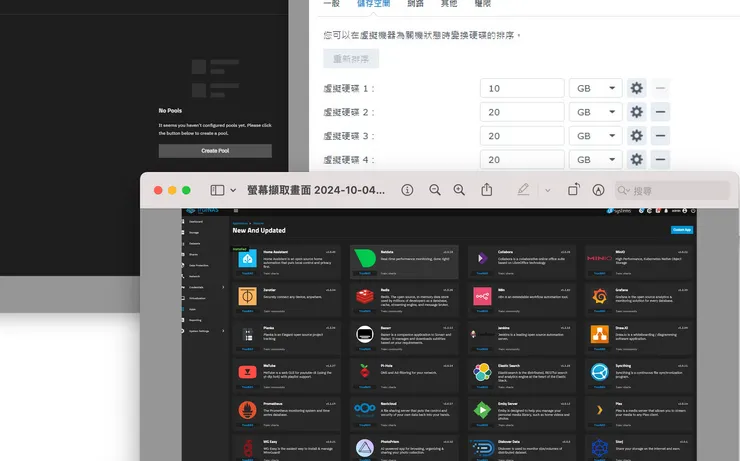Image resolution: width=740 pixels, height=461 pixels.
Task: Select the blue Syncthing app icon
Action: coord(599,372)
